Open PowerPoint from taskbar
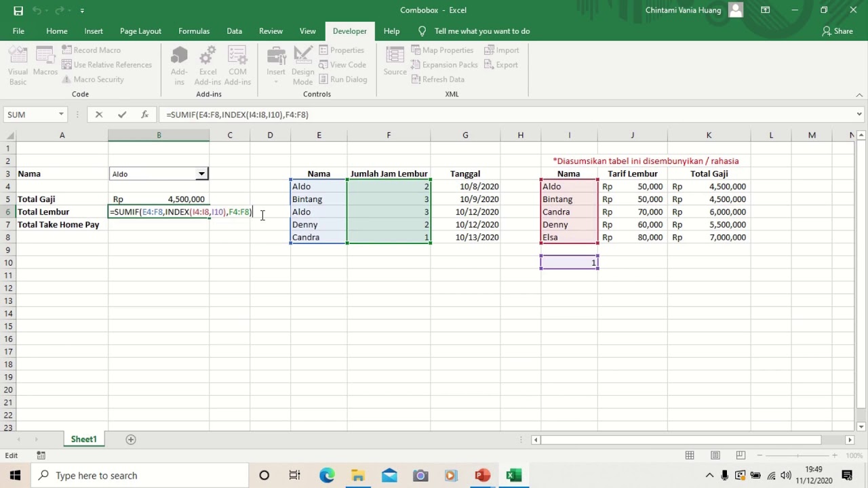This screenshot has height=488, width=868. 482,476
